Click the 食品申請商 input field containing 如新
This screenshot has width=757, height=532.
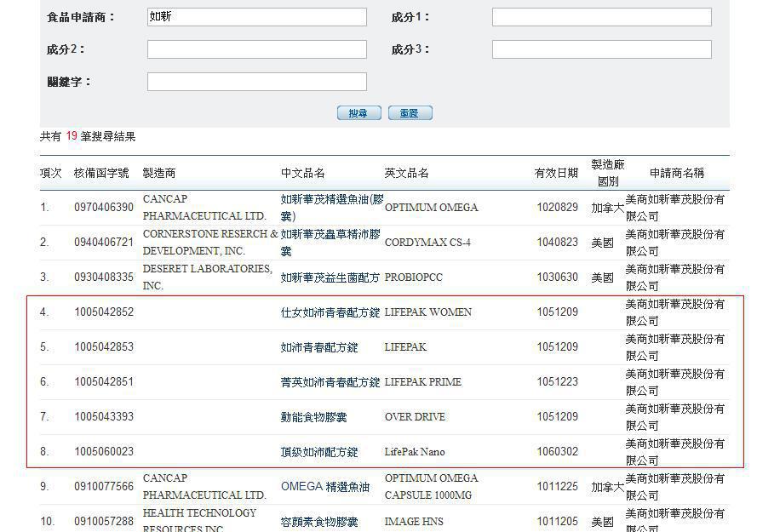(x=257, y=17)
